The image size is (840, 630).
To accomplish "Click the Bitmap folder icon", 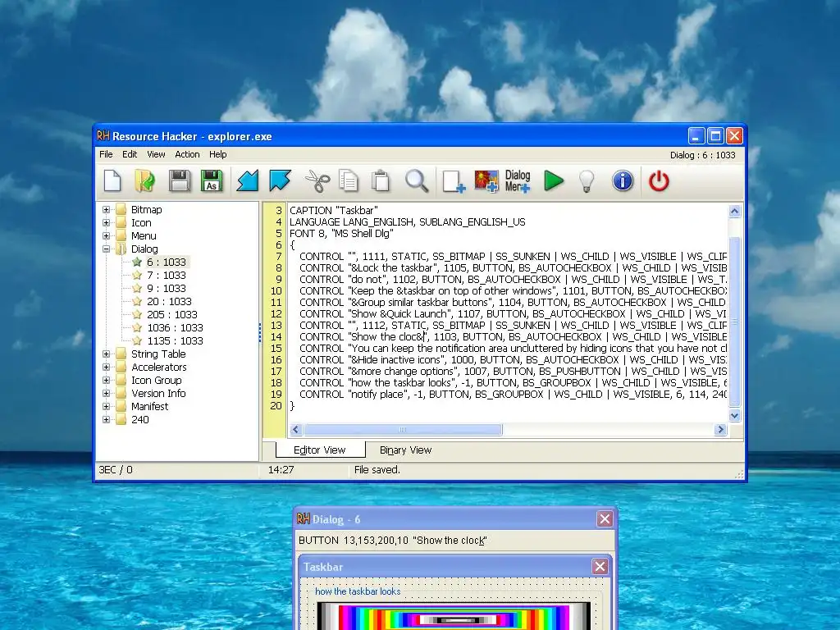I will coord(121,209).
